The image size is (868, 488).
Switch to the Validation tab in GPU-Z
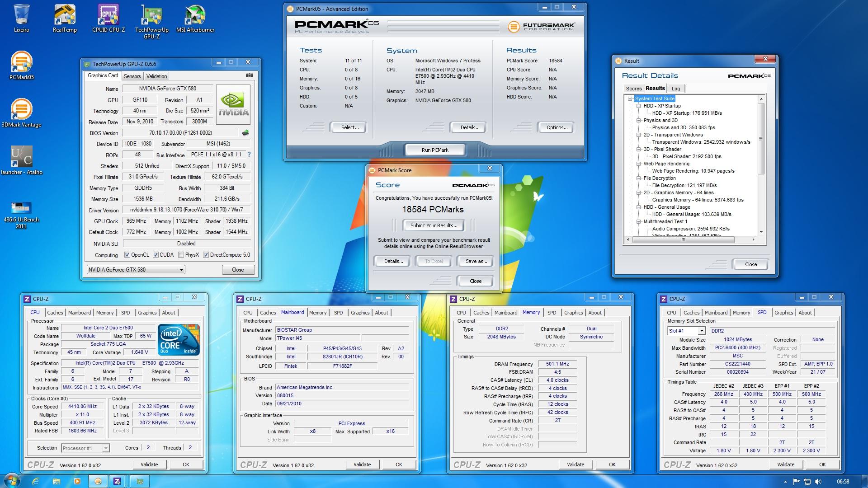pos(156,76)
